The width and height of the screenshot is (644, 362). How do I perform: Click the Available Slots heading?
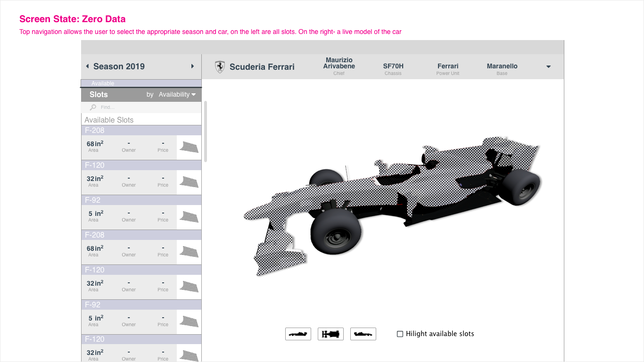click(x=109, y=120)
